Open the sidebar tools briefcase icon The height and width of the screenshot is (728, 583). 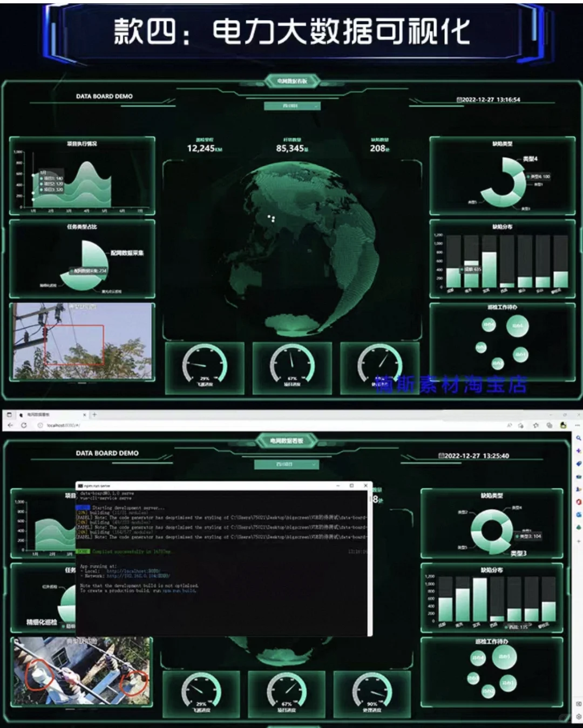[x=579, y=477]
